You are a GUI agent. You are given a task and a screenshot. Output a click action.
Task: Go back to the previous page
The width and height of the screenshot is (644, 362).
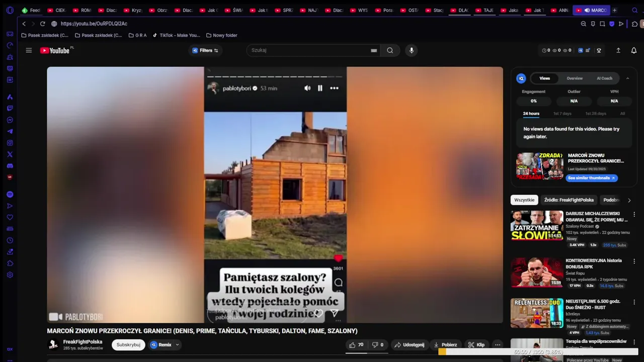tap(24, 24)
